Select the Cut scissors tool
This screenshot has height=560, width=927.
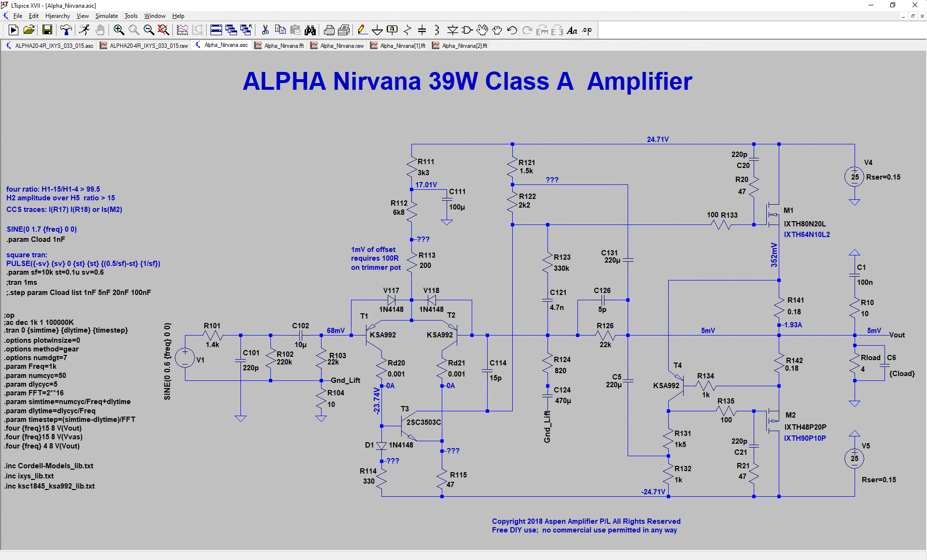(265, 30)
